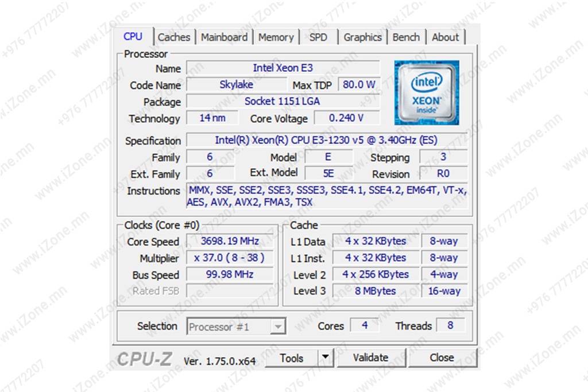The image size is (588, 392).
Task: Click the L1 Data 4 x 32 KBytes value
Action: [376, 241]
